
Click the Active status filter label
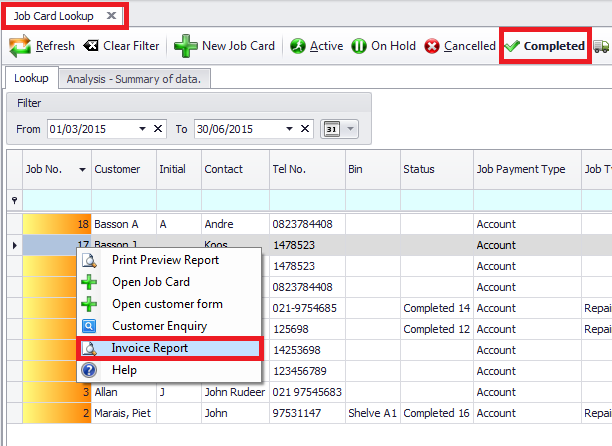326,46
